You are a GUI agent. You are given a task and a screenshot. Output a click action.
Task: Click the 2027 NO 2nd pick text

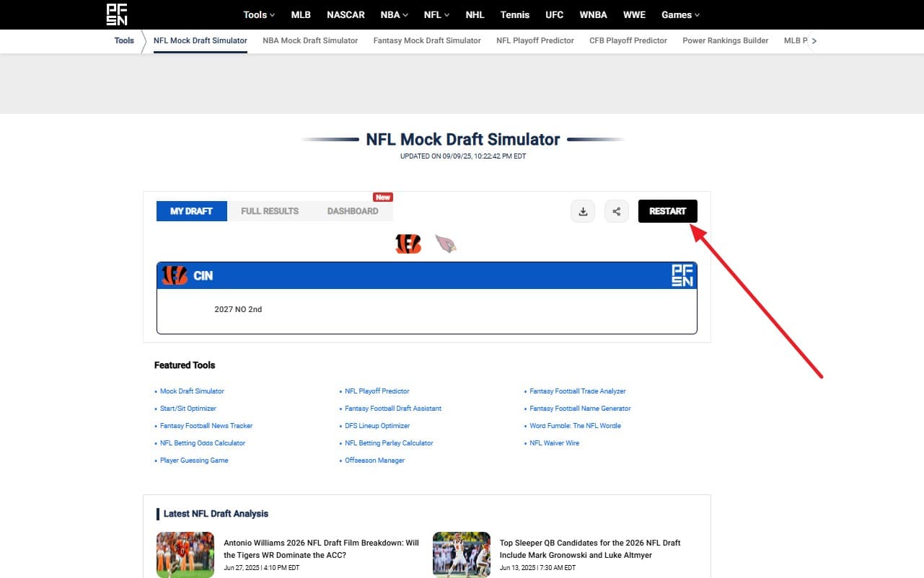click(x=238, y=309)
